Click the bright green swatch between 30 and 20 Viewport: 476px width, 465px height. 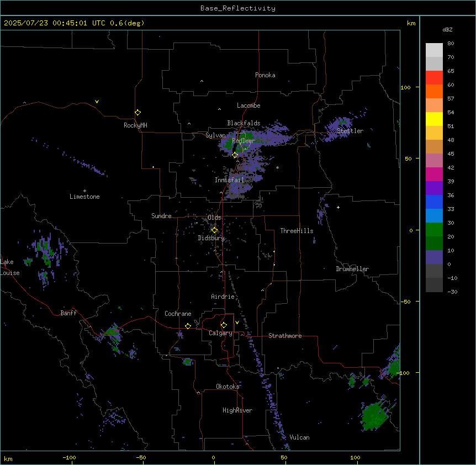[434, 230]
